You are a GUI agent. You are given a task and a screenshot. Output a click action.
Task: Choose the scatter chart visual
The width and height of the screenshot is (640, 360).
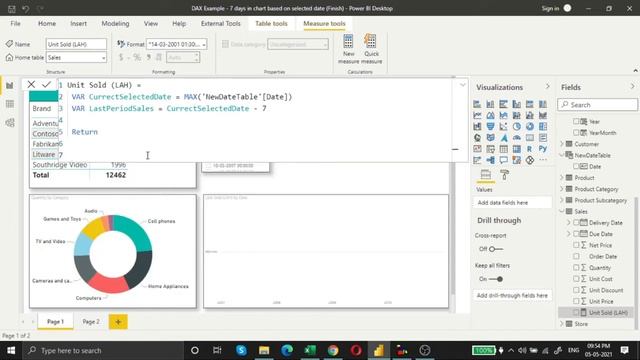pyautogui.click(x=503, y=127)
